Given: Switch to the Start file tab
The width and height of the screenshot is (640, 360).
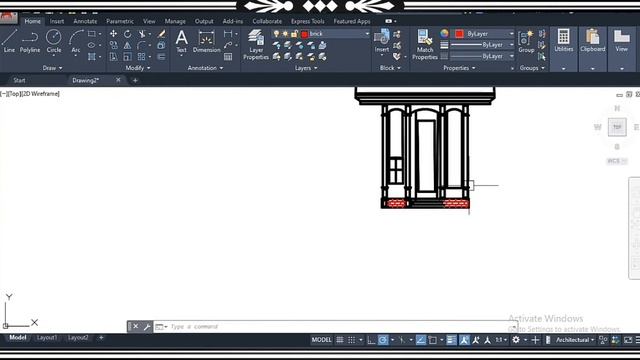Looking at the screenshot, I should pyautogui.click(x=19, y=80).
